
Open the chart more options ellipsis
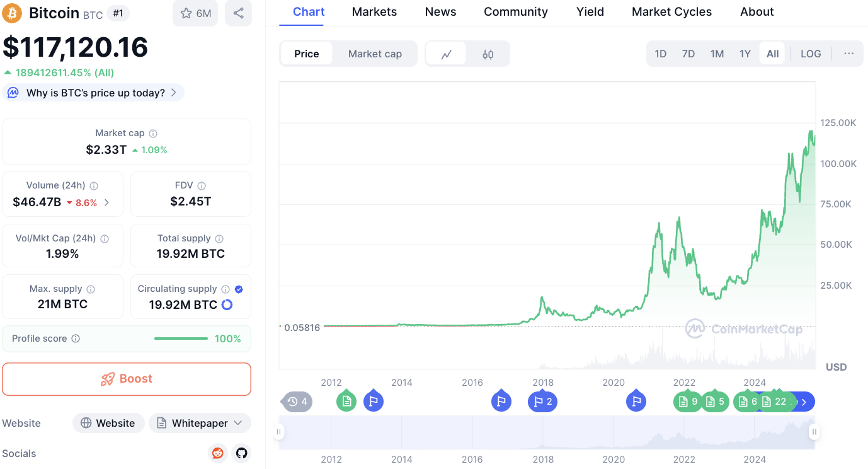click(x=848, y=54)
